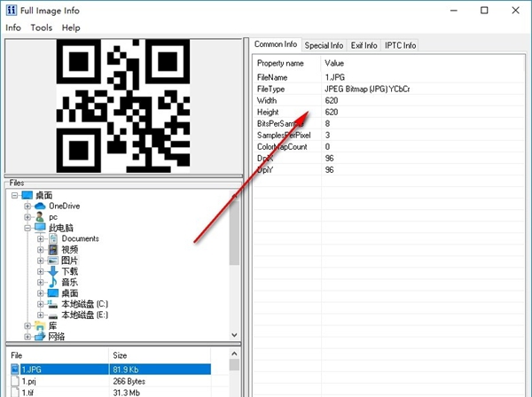Expand the OneDrive tree node
Viewport: 532px width, 397px height.
coord(27,206)
